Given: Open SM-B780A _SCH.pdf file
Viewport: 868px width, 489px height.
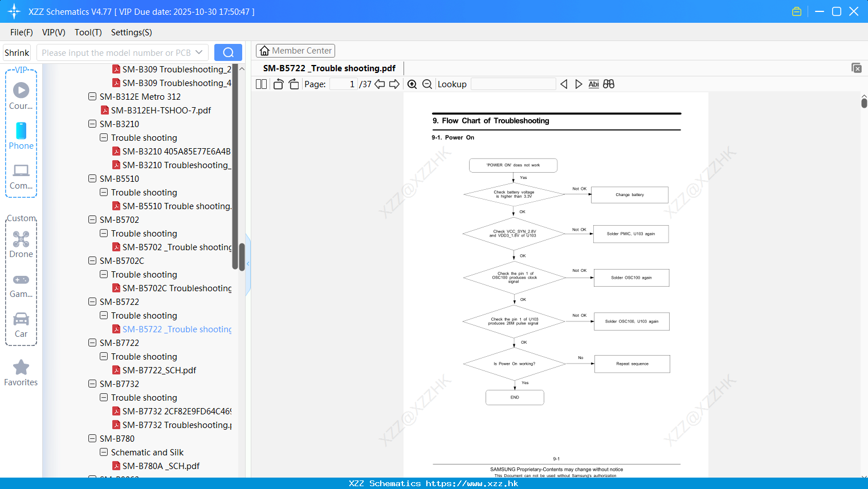Looking at the screenshot, I should [161, 466].
